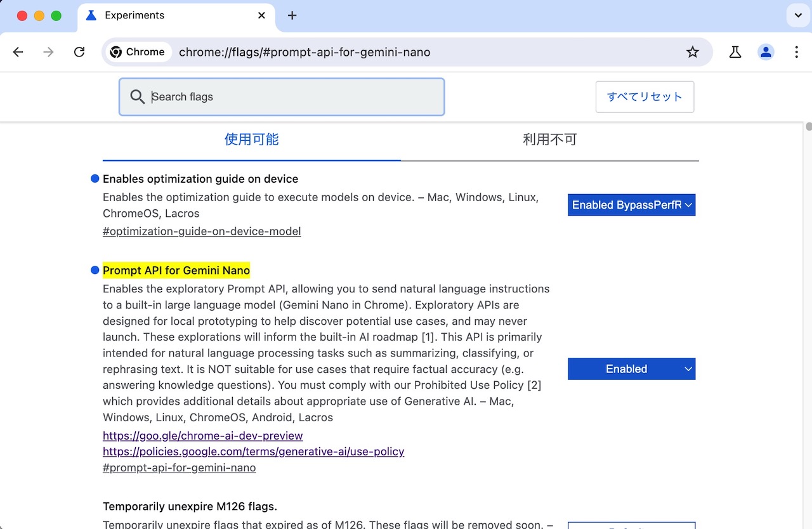This screenshot has width=812, height=529.
Task: Reload the flags page
Action: (x=79, y=52)
